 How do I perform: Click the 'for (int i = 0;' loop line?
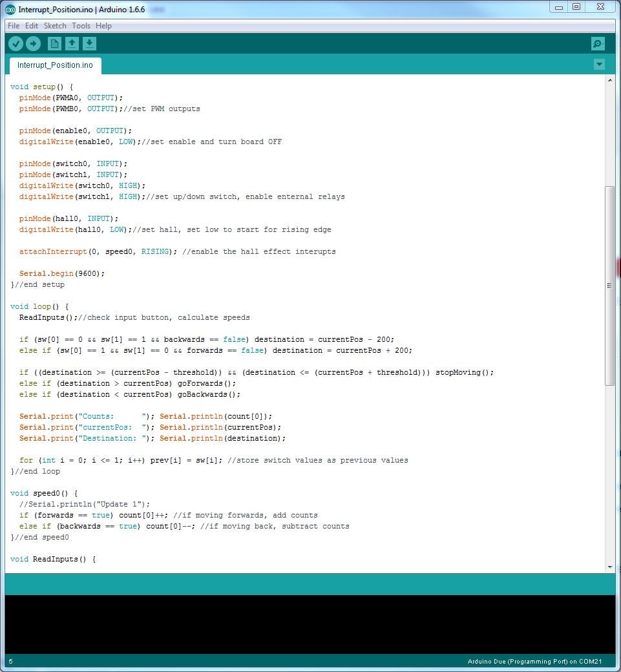pos(213,460)
